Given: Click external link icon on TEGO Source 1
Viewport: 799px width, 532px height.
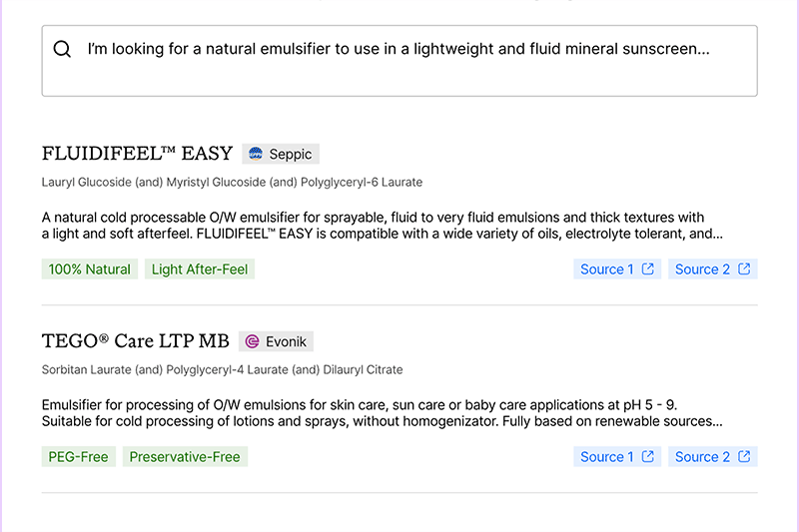Looking at the screenshot, I should click(x=647, y=456).
